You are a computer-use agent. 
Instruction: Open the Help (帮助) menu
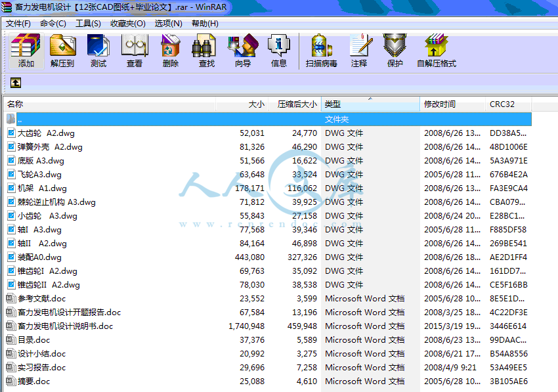[x=205, y=24]
